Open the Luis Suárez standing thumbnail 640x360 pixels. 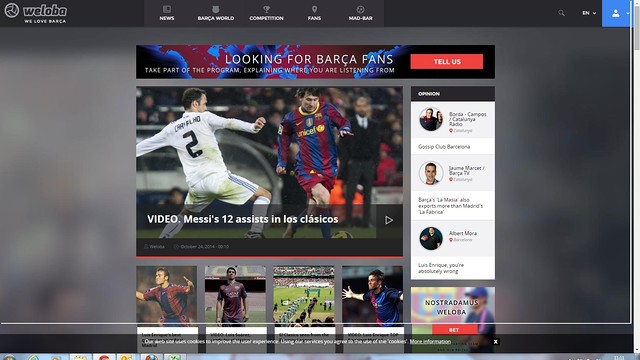(235, 295)
